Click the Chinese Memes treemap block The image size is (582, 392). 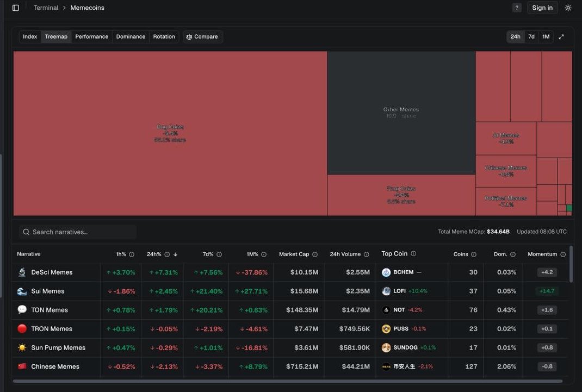point(506,171)
